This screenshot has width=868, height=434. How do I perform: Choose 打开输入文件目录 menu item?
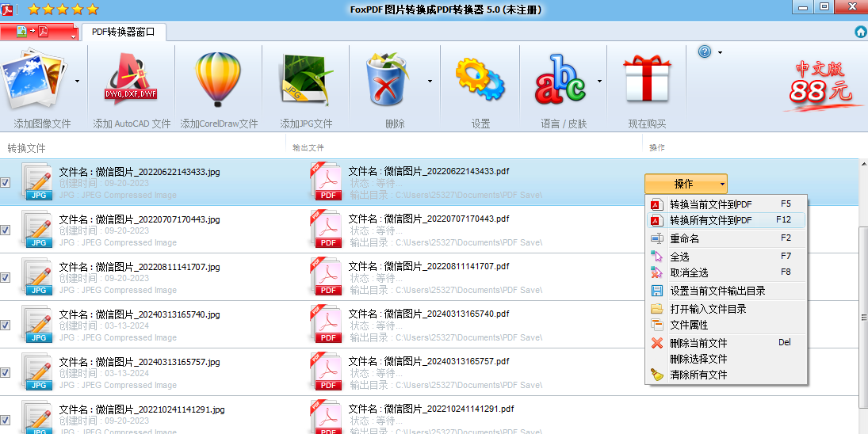(x=726, y=309)
